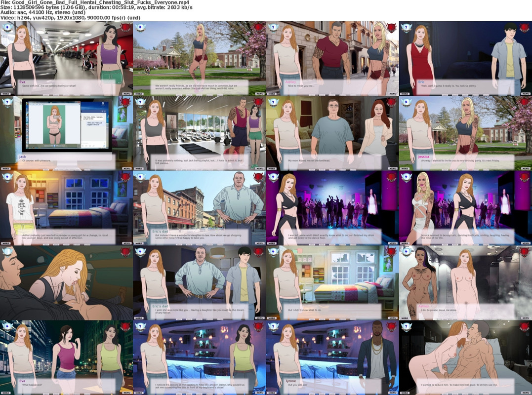
Task: Click MENU in the 'But I didn't know what to do' frame
Action: [393, 318]
